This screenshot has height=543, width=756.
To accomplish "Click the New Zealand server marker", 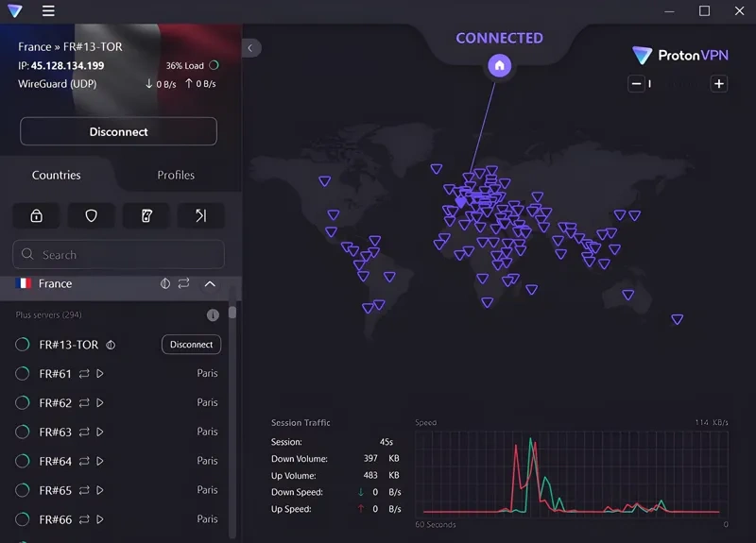I will coord(677,319).
